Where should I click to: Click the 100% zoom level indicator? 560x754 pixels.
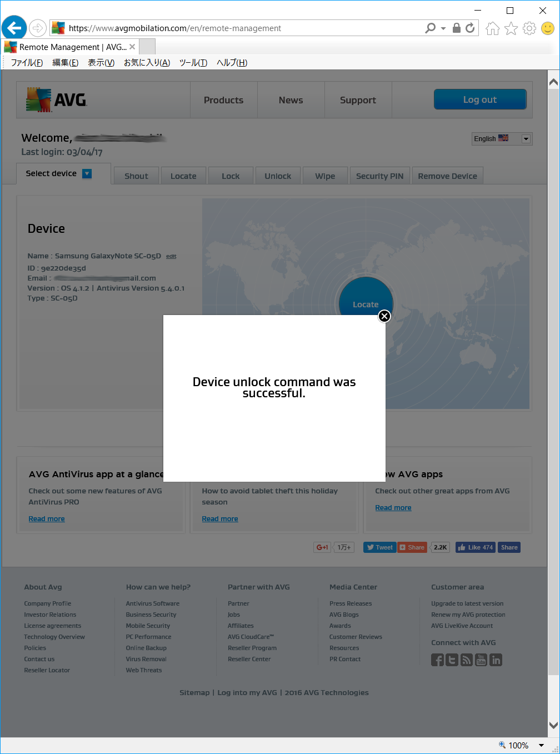coord(514,746)
